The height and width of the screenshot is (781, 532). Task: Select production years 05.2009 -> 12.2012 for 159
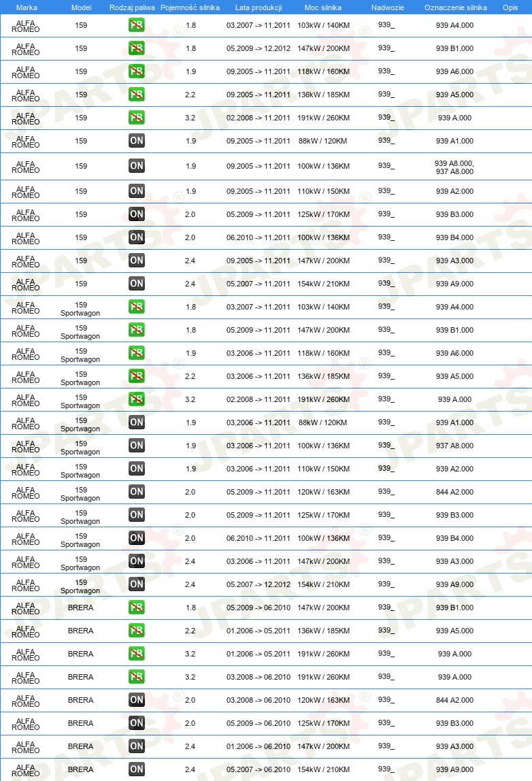tap(259, 48)
